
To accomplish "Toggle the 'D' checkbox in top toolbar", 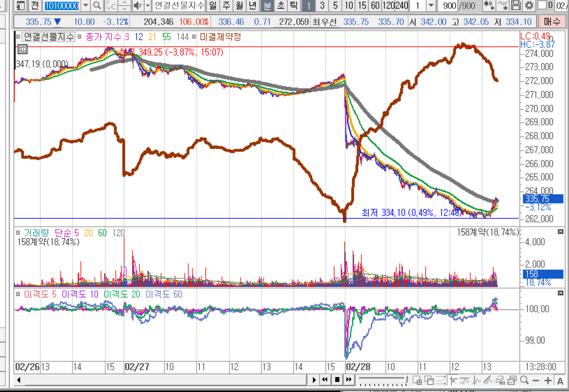I will pyautogui.click(x=542, y=6).
